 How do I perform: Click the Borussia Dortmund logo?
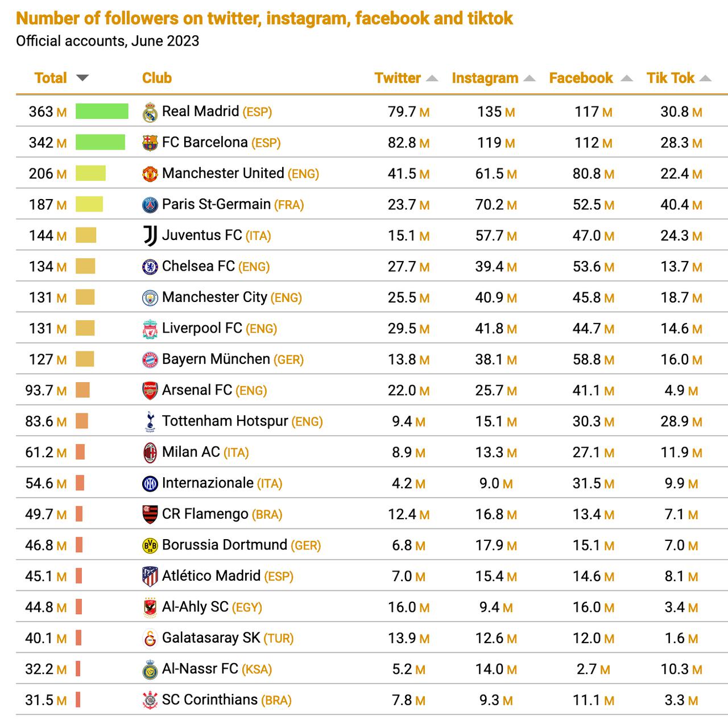(150, 545)
